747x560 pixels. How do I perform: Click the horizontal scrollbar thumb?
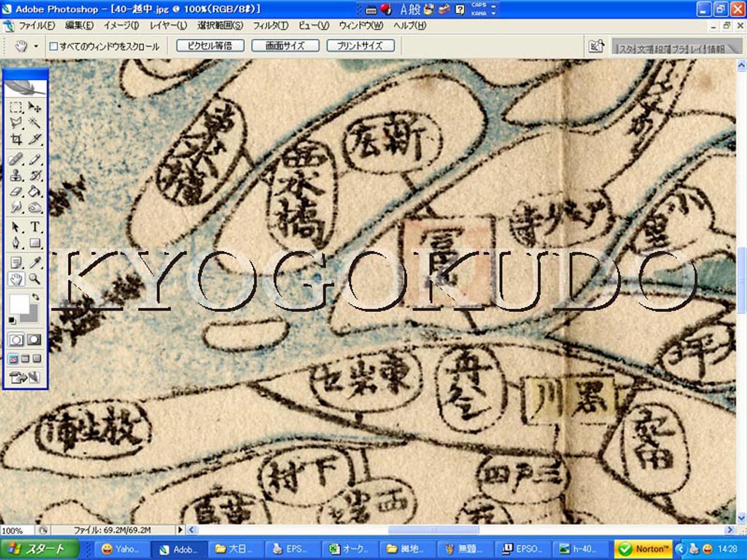click(433, 529)
